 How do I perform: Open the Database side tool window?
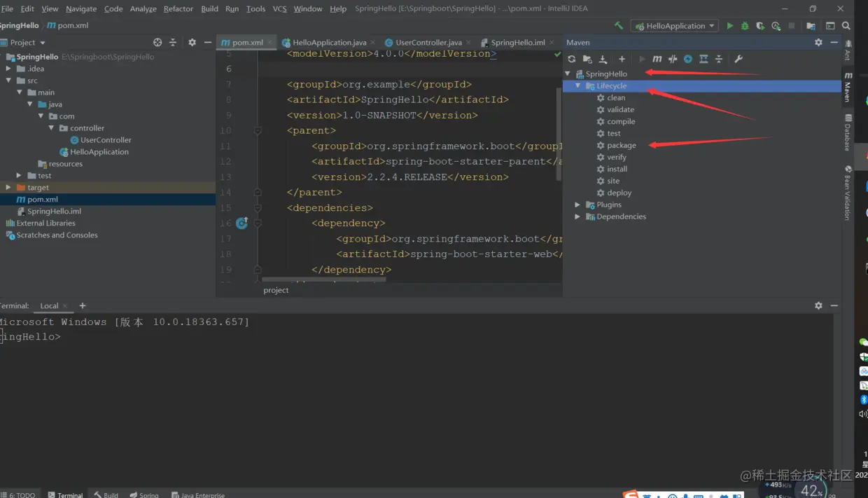tap(848, 132)
